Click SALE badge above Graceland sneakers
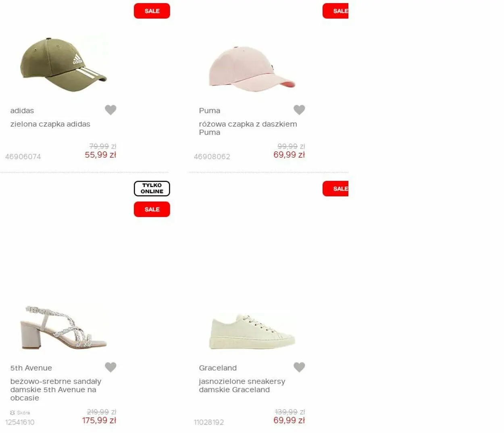 [335, 189]
